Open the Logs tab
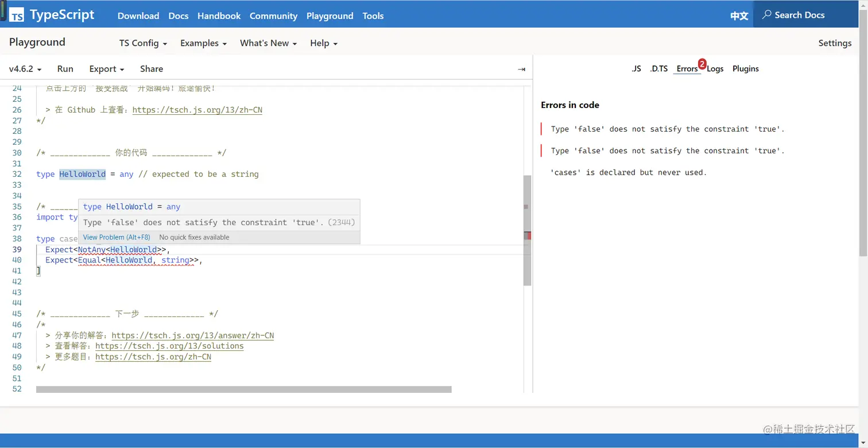 pos(715,69)
